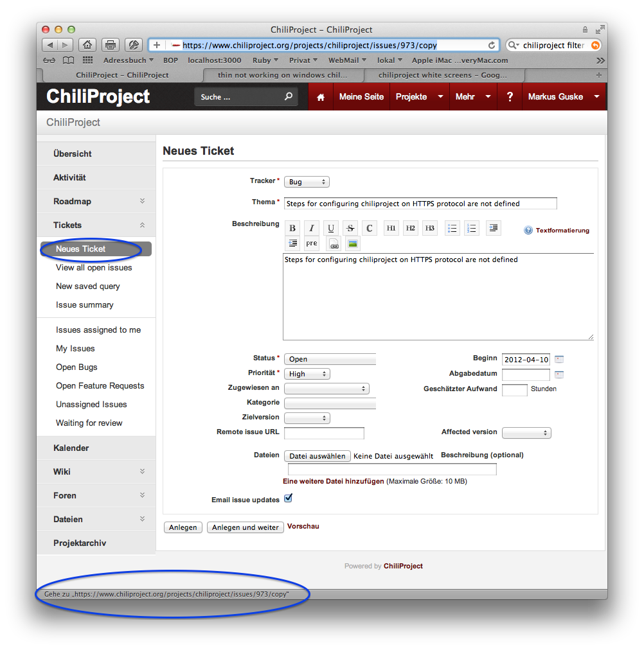Screen dimensions: 644x650
Task: Open help with the question mark icon
Action: click(510, 97)
